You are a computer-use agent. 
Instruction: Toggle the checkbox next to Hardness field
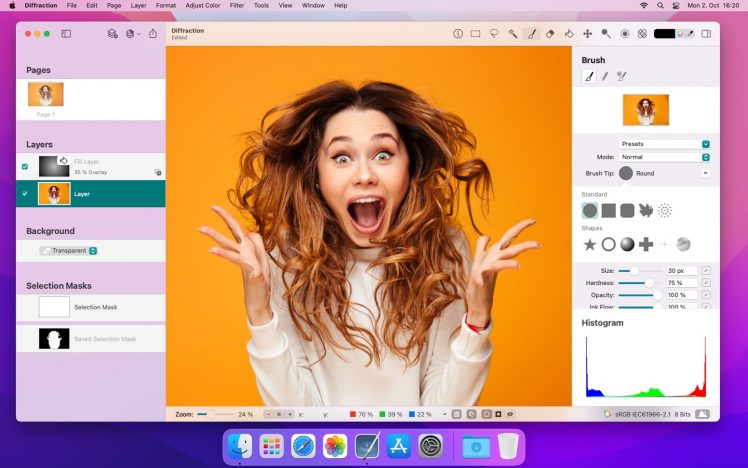tap(706, 283)
